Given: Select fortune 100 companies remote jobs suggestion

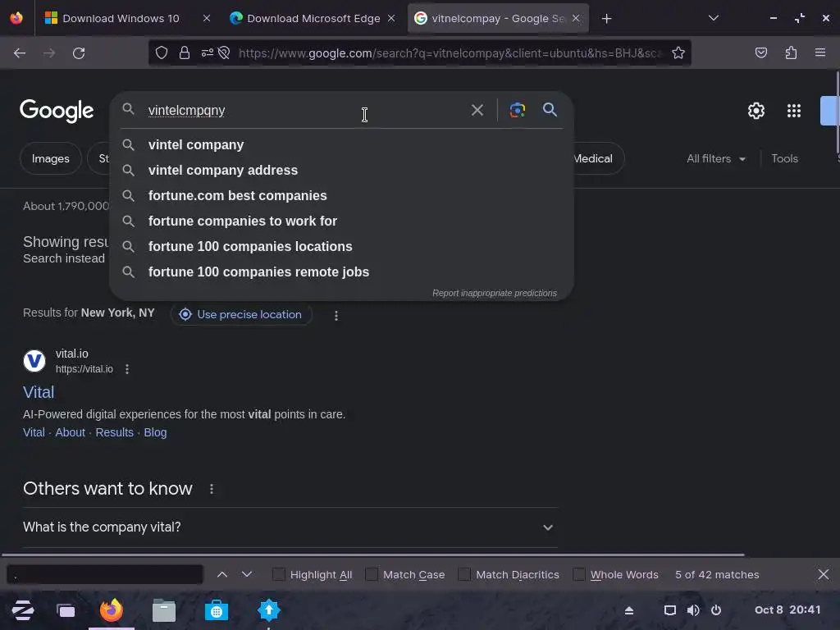Looking at the screenshot, I should (342, 272).
